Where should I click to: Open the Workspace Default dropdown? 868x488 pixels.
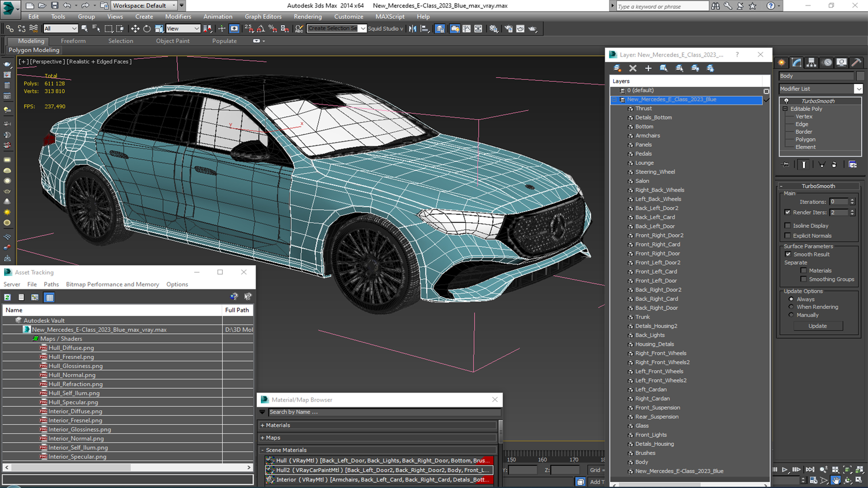[144, 5]
